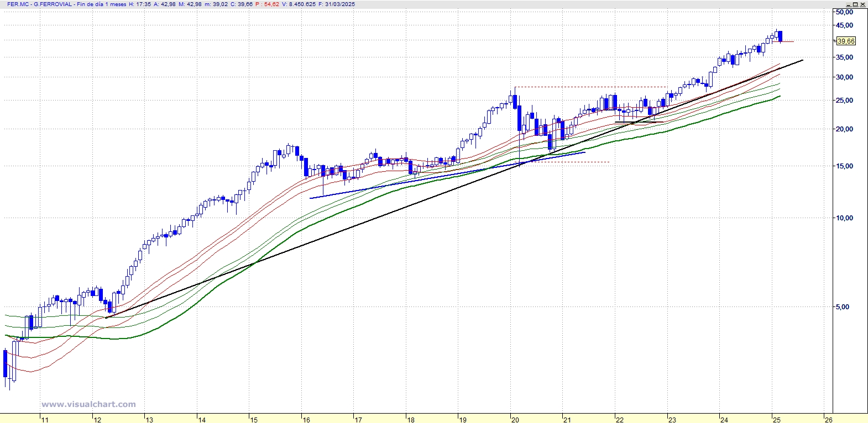The image size is (868, 423).
Task: Click year 13 on the time axis
Action: tap(149, 420)
